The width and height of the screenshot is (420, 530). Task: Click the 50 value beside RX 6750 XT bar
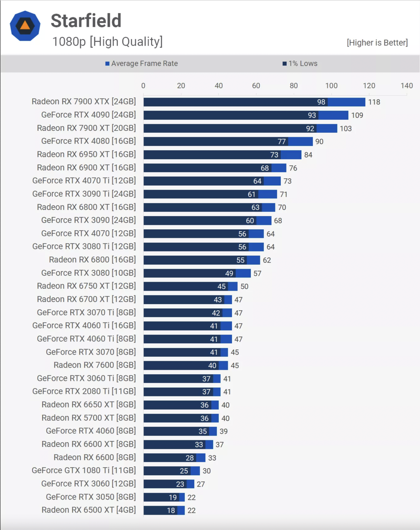[244, 286]
